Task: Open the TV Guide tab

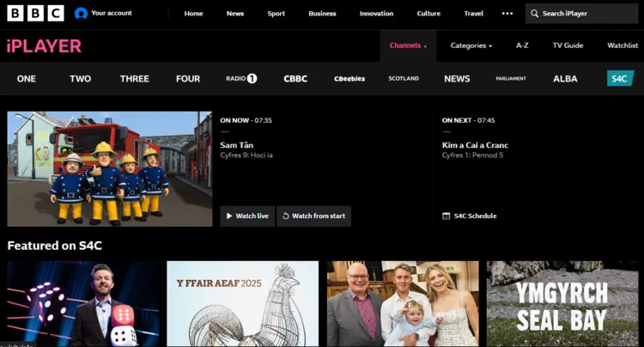Action: coord(568,46)
